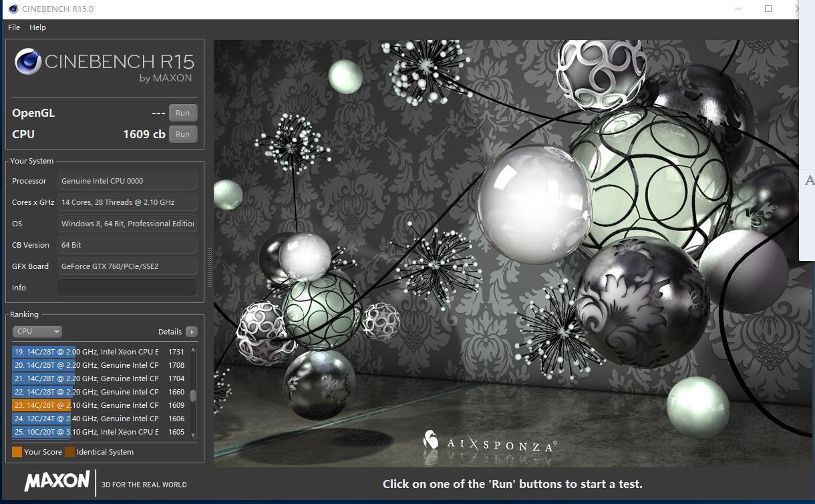Viewport: 815px width, 504px height.
Task: Maximize the Cinebench window
Action: [x=768, y=9]
